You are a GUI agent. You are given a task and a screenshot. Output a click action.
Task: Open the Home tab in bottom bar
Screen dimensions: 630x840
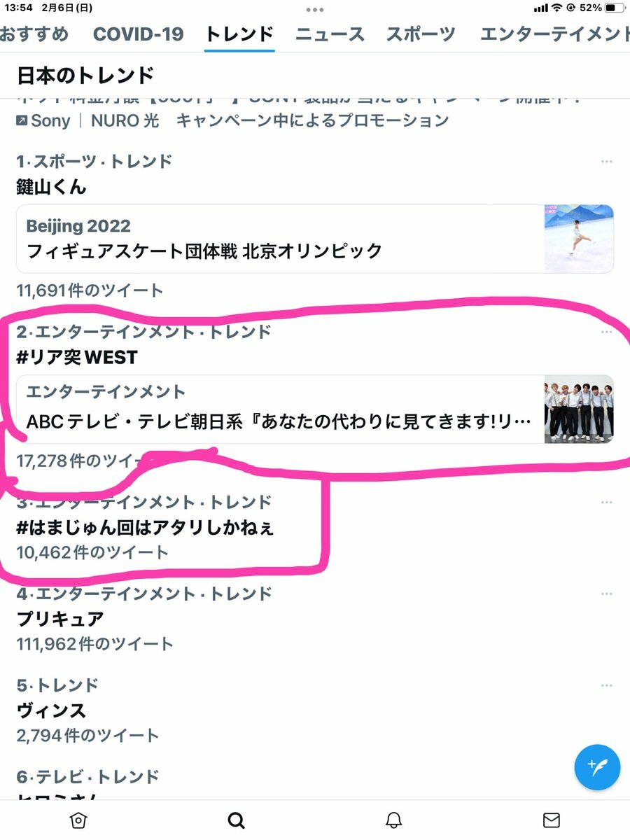[x=79, y=820]
